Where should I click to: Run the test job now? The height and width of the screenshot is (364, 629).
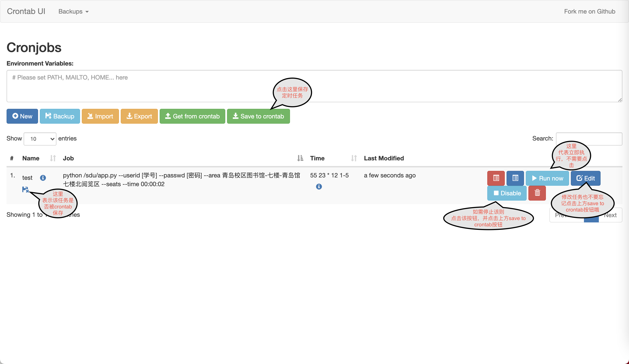pos(547,178)
